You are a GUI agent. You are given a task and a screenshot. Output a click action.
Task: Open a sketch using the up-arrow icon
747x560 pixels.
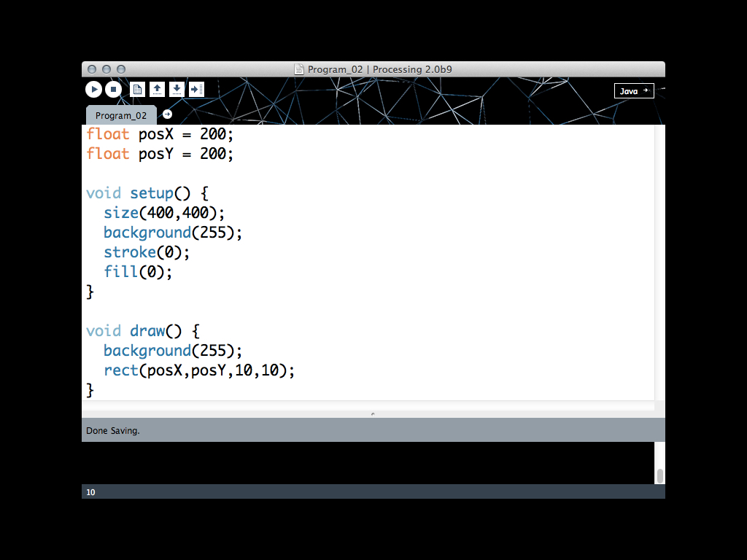[157, 90]
